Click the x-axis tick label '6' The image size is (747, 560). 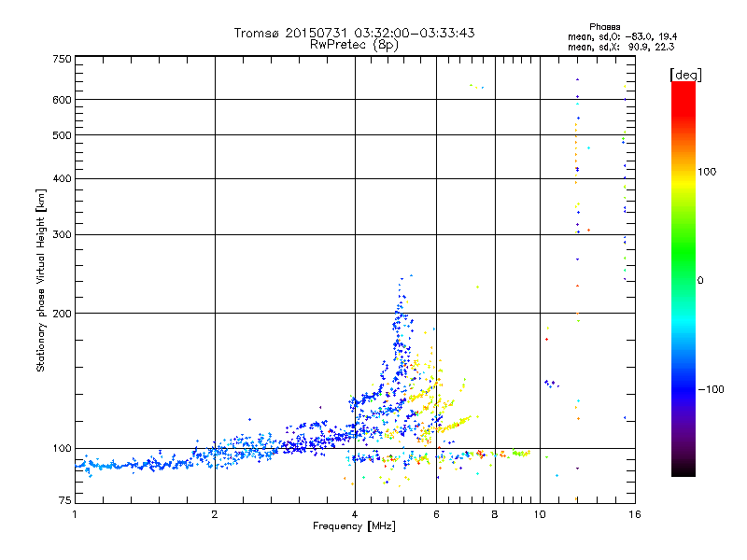(x=436, y=514)
